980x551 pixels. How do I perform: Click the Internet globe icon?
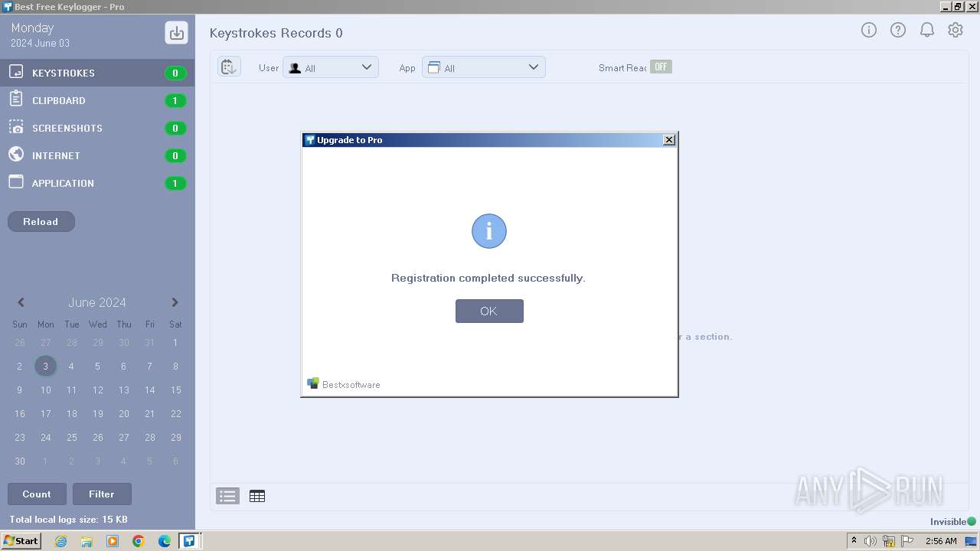pos(16,154)
